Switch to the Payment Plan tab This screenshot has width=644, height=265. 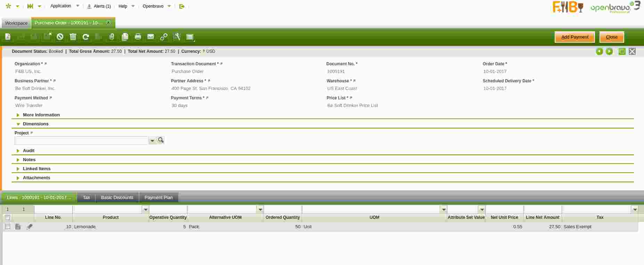(158, 198)
